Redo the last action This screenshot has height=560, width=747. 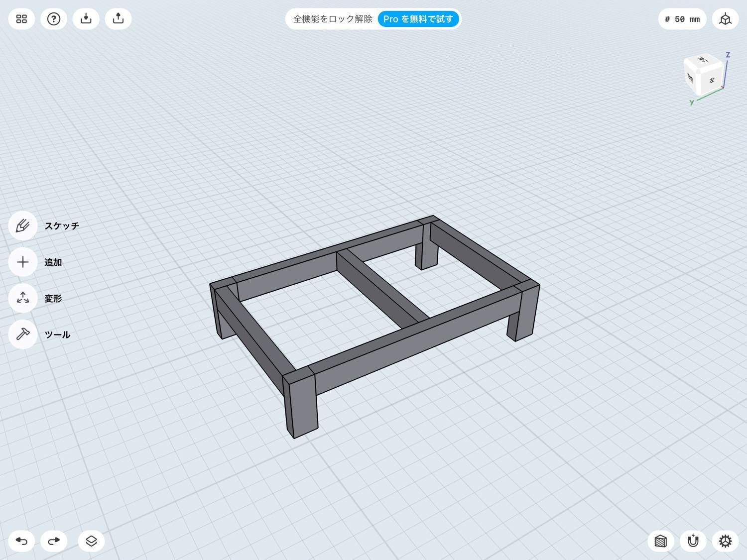tap(54, 541)
